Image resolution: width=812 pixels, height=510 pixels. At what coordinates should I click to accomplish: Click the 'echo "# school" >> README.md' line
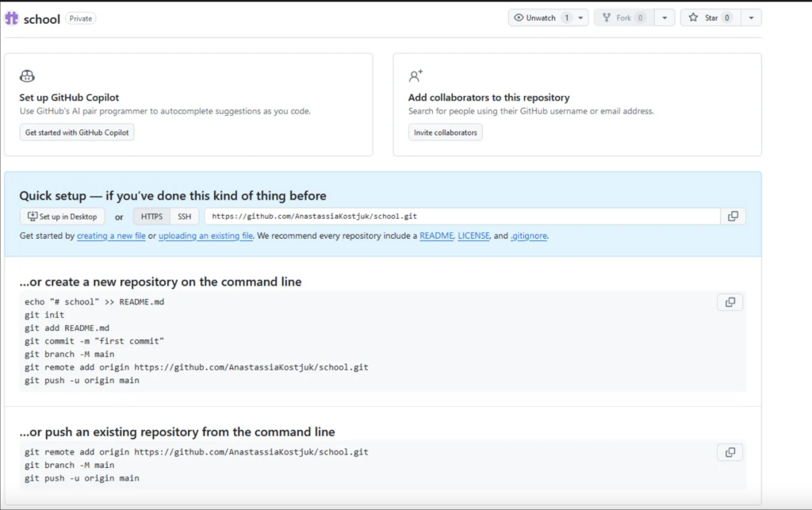(x=94, y=302)
